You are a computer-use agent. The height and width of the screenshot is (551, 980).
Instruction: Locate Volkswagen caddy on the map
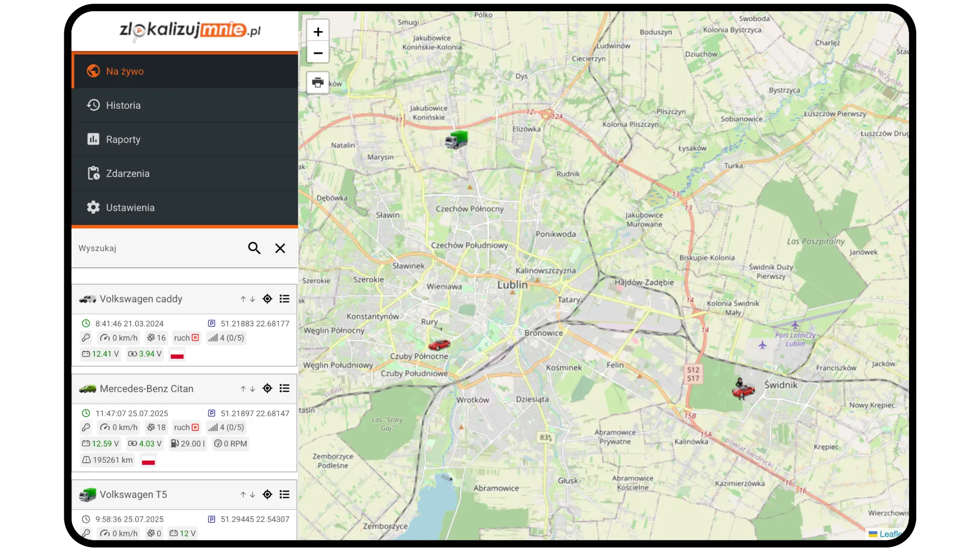click(x=267, y=299)
